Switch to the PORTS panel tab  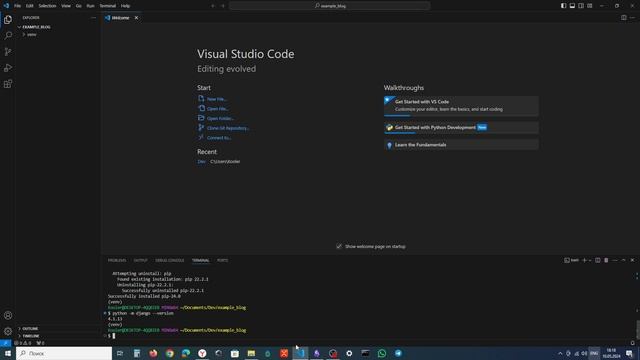click(222, 260)
